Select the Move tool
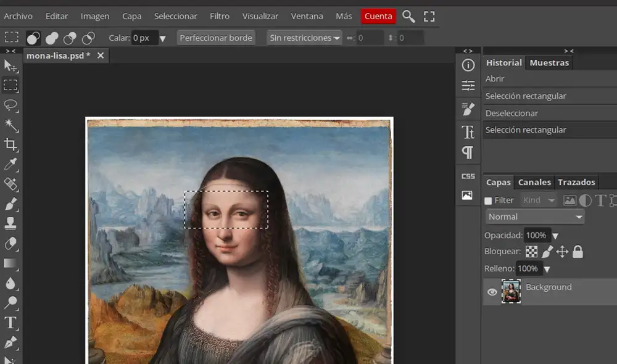 10,67
